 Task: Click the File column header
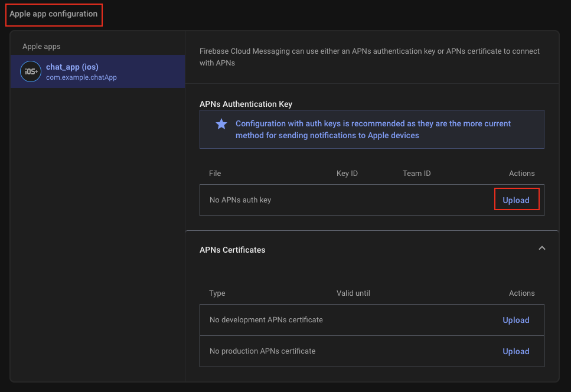point(215,174)
